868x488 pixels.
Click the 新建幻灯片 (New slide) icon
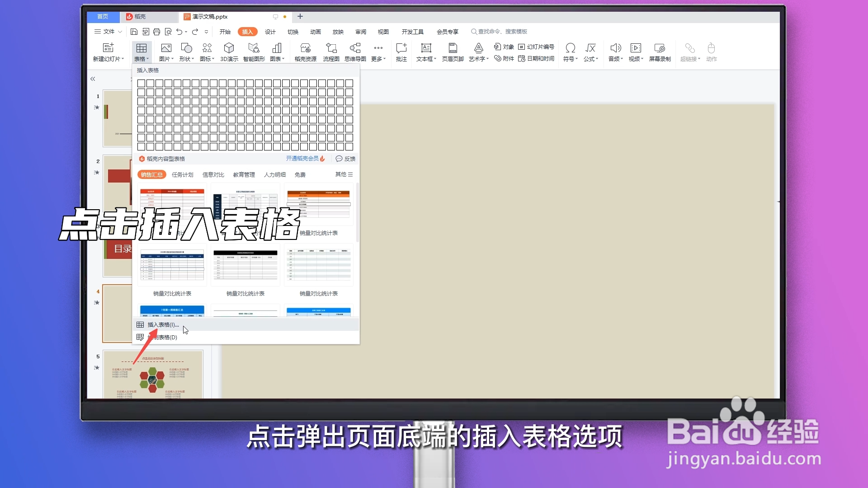(108, 48)
